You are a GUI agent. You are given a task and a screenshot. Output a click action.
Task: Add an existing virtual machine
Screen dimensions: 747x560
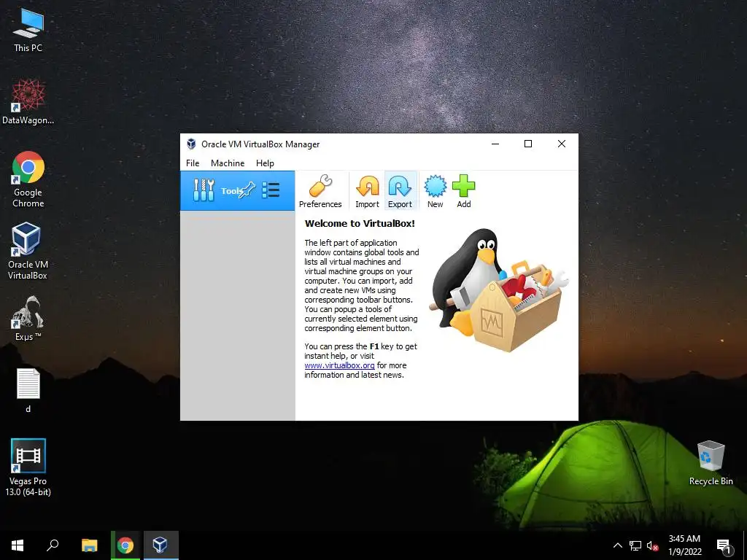pos(464,192)
